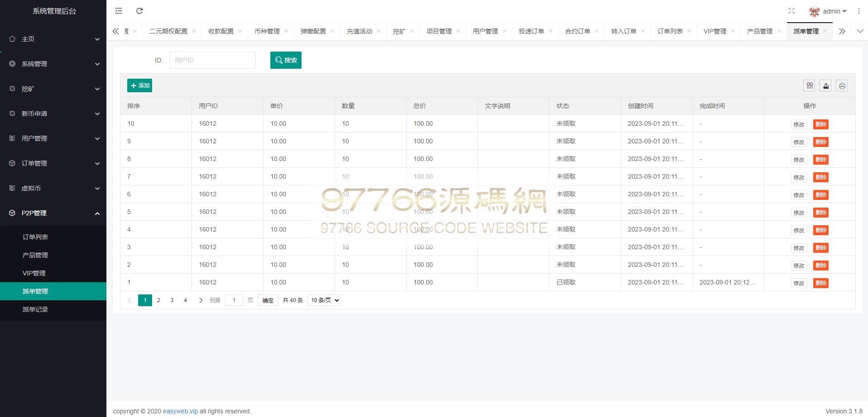Viewport: 868px width, 417px height.
Task: Expand the 新币申请 sidebar menu
Action: click(x=53, y=114)
